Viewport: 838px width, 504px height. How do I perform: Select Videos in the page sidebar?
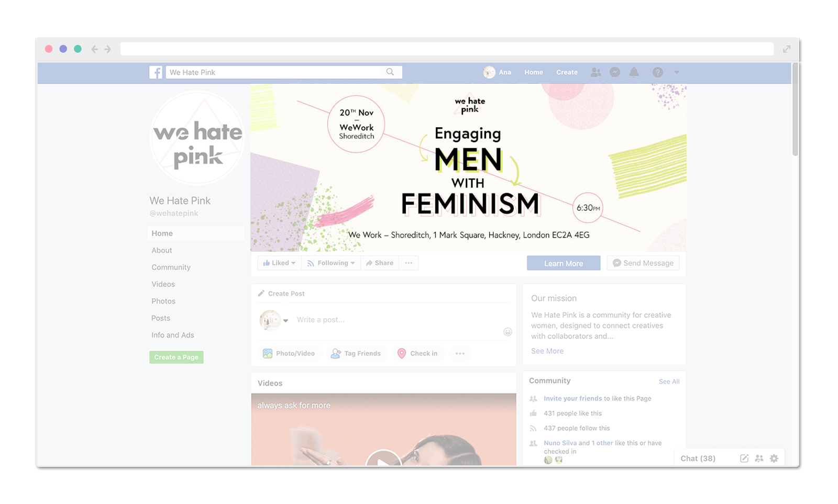163,284
